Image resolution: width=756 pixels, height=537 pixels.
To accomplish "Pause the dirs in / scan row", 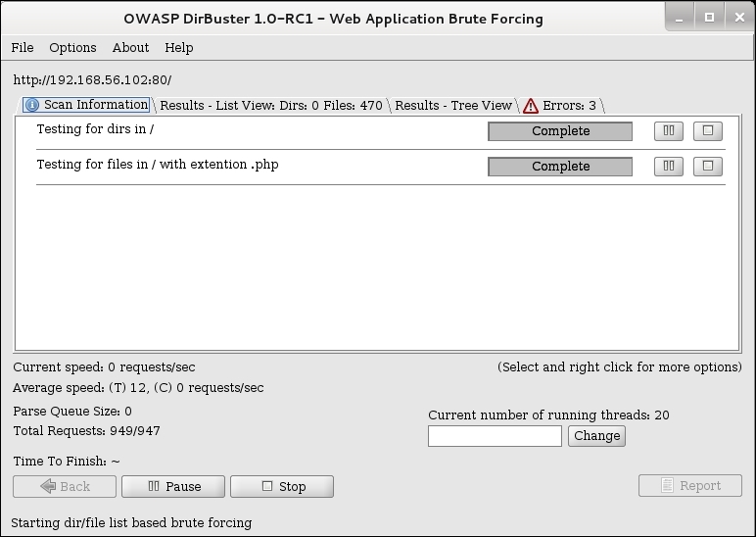I will [668, 130].
